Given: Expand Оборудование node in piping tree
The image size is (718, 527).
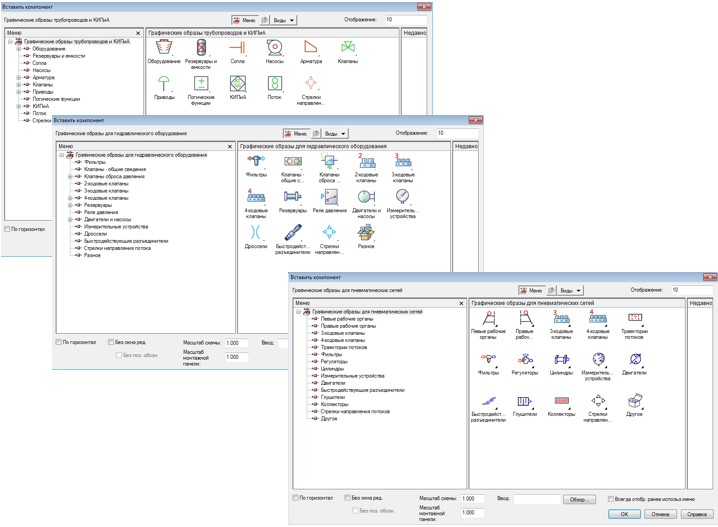Looking at the screenshot, I should (19, 49).
